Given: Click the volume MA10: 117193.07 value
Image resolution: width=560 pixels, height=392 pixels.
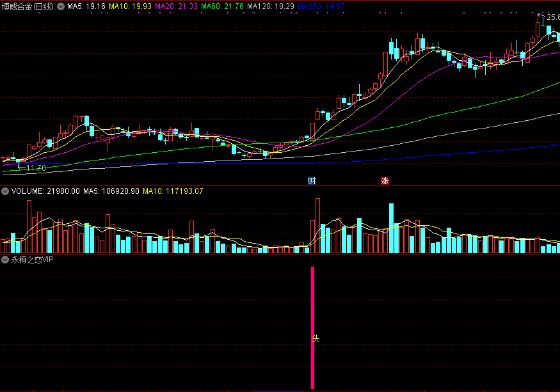Looking at the screenshot, I should (x=173, y=191).
